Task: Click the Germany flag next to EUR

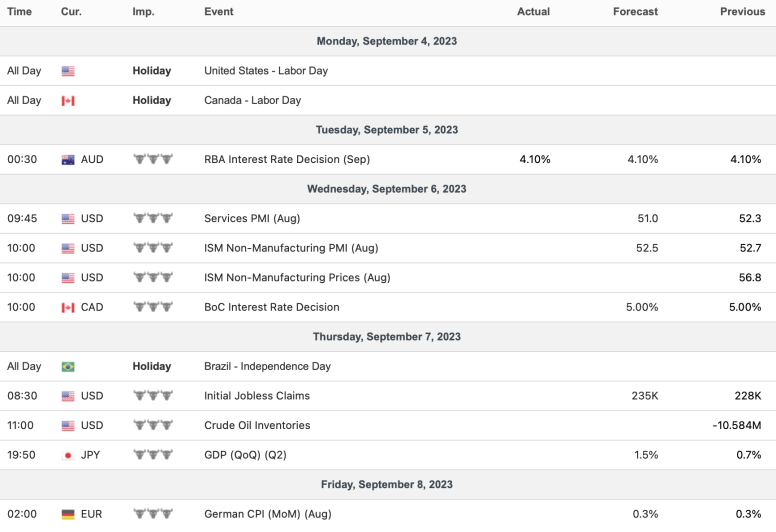Action: pos(68,514)
